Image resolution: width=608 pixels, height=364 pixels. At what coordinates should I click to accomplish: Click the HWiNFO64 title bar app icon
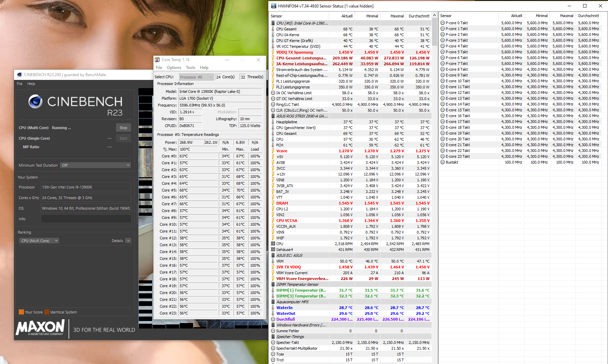[273, 6]
